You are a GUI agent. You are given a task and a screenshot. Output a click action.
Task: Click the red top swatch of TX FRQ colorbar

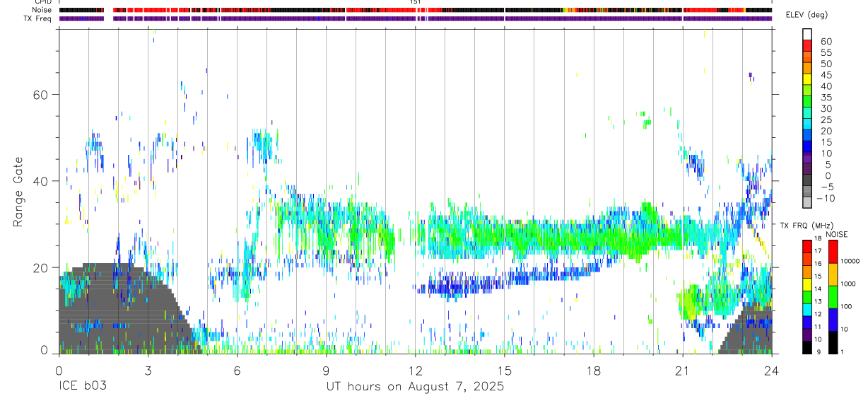(807, 247)
